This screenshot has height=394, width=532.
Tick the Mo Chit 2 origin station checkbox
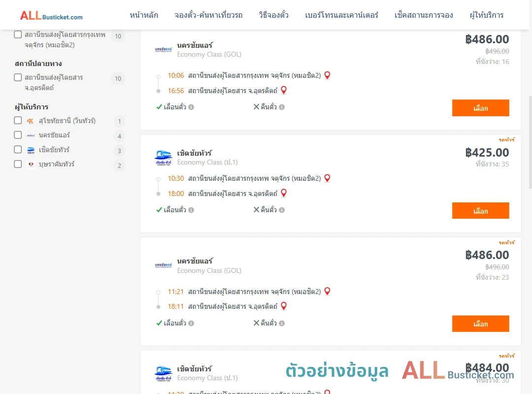point(18,34)
